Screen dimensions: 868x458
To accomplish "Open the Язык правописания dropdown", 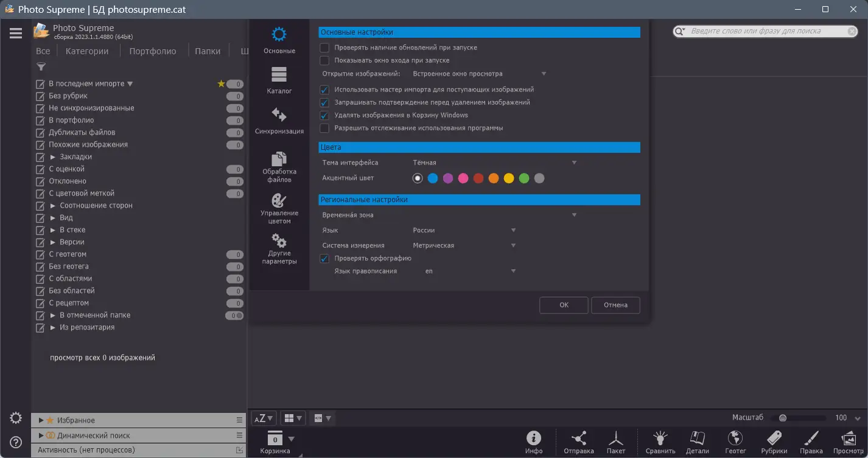I will [471, 271].
